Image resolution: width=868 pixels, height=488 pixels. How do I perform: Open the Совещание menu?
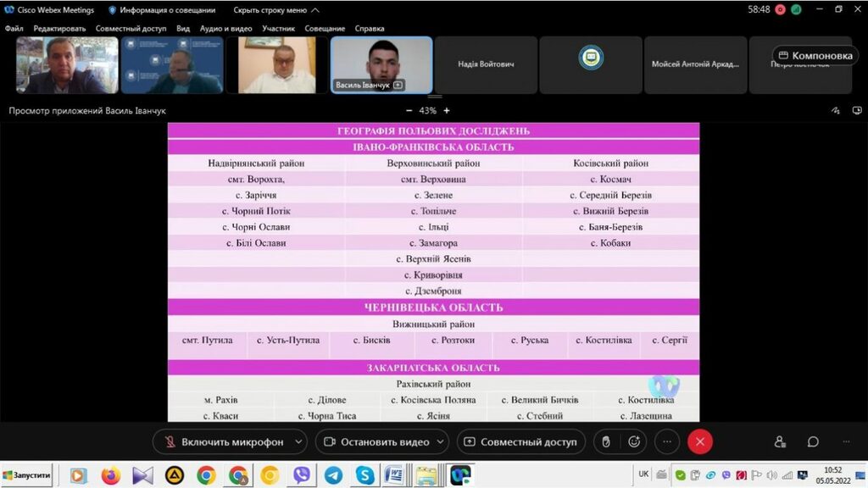tap(325, 28)
